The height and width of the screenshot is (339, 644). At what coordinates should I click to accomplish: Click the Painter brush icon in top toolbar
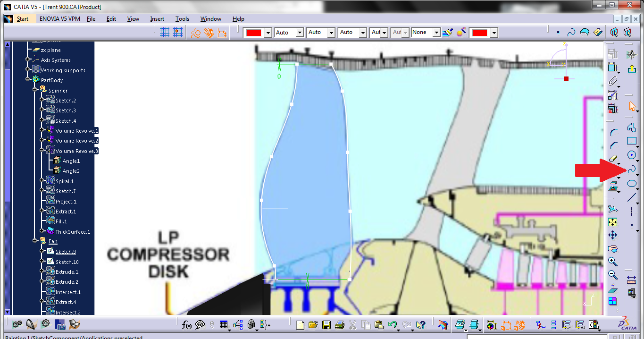(448, 33)
